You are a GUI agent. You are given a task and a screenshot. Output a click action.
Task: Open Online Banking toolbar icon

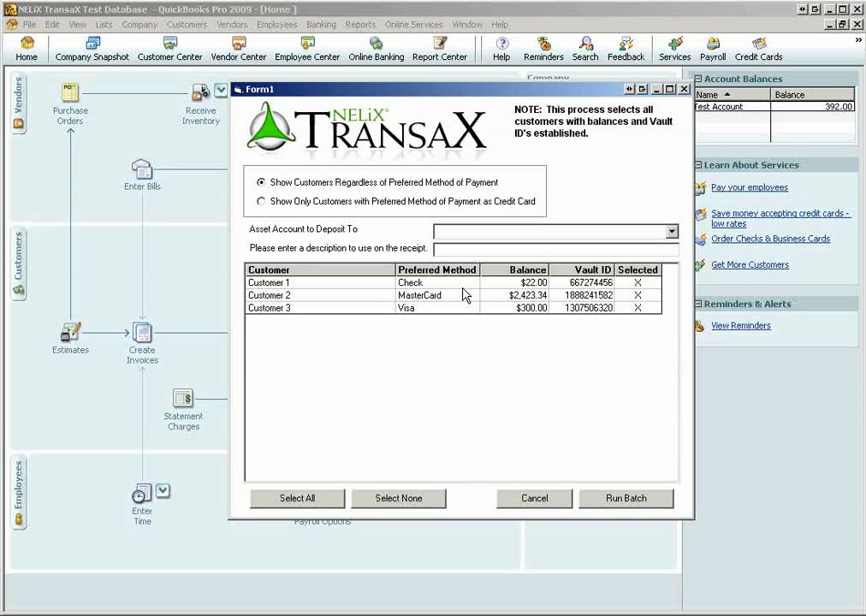tap(377, 49)
